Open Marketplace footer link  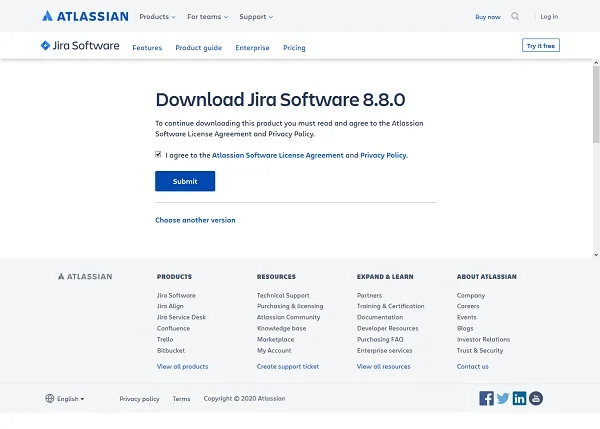(276, 339)
